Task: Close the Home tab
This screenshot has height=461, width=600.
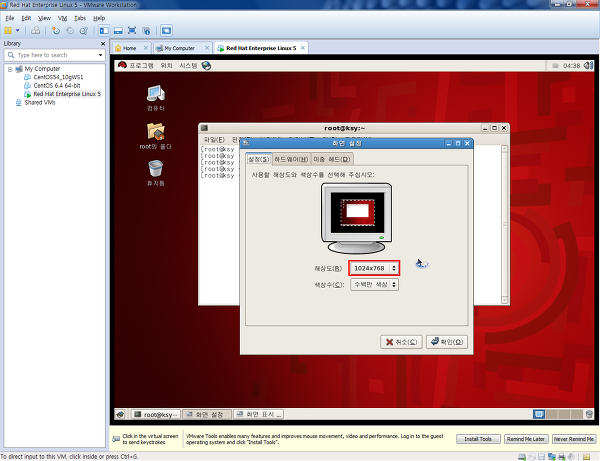Action: tap(146, 48)
